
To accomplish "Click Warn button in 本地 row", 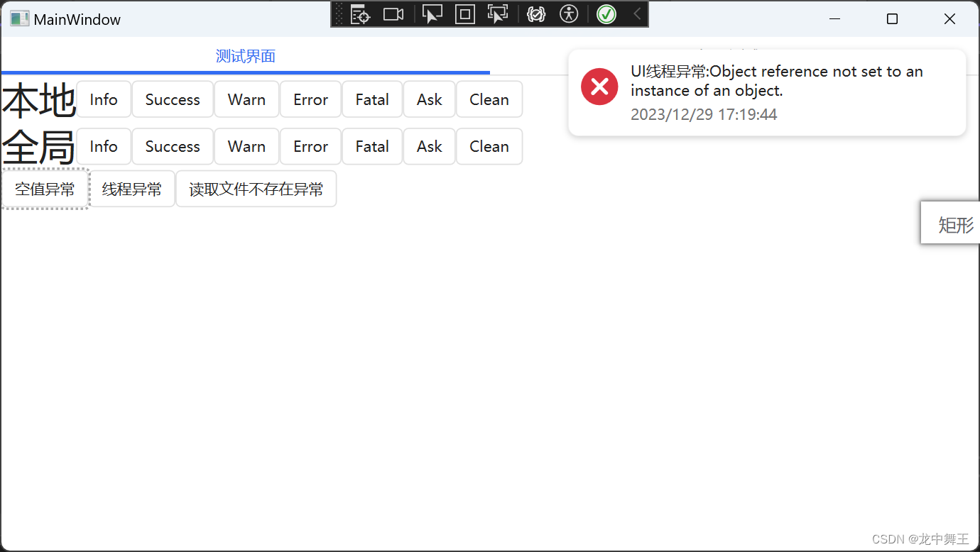I will pyautogui.click(x=246, y=99).
